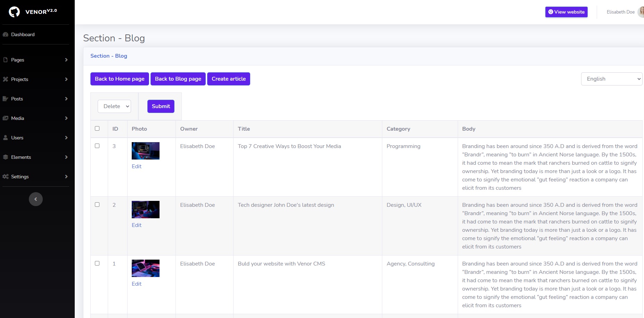Click Edit link under article 2 photo

137,225
